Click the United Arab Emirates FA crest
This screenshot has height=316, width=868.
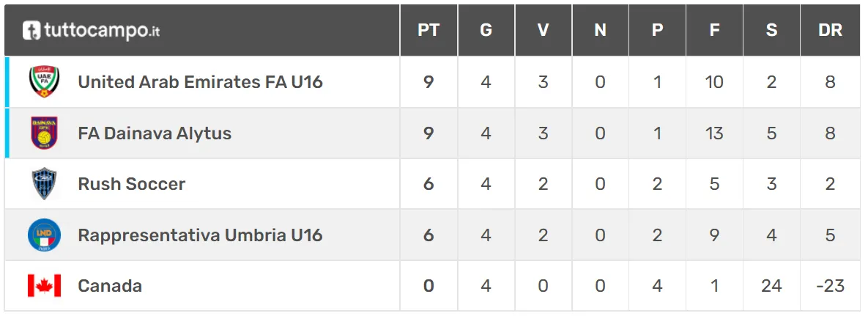click(44, 81)
